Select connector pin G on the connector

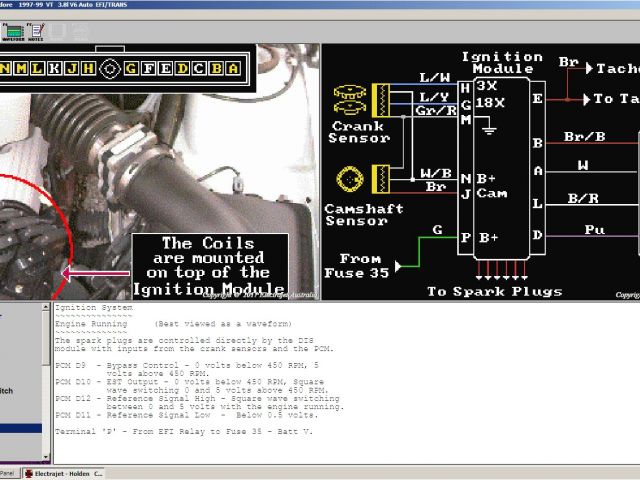pyautogui.click(x=132, y=68)
